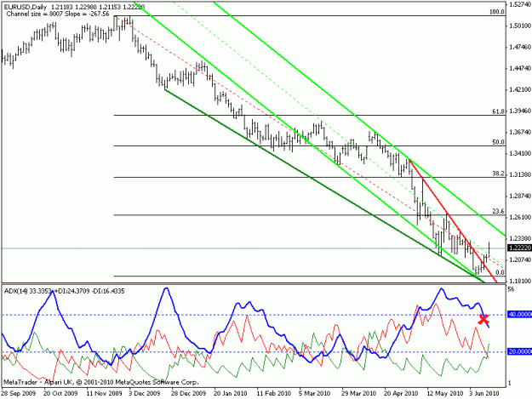Click the 1.23380 price axis value

(520, 238)
